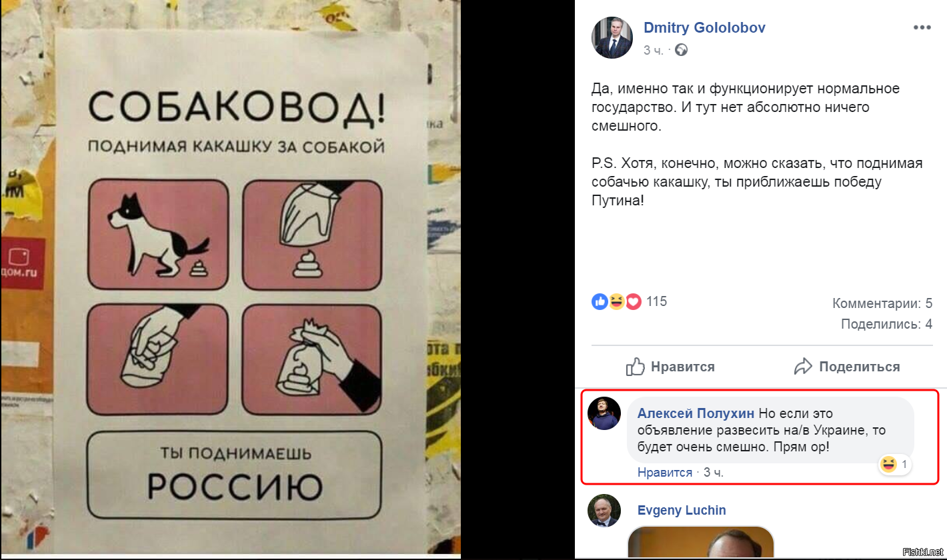This screenshot has height=560, width=947.
Task: Open the dog poster photo
Action: (230, 279)
